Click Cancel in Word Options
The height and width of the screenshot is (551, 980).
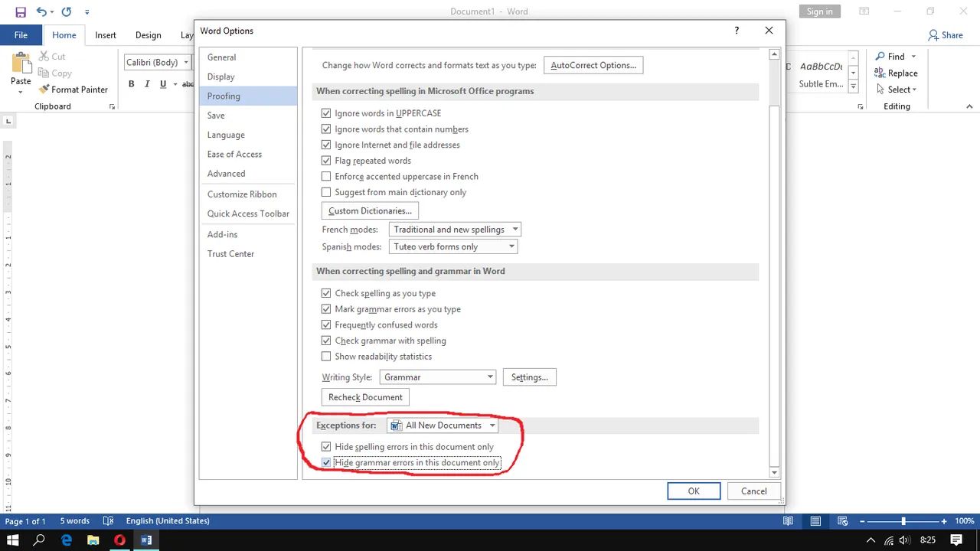753,491
